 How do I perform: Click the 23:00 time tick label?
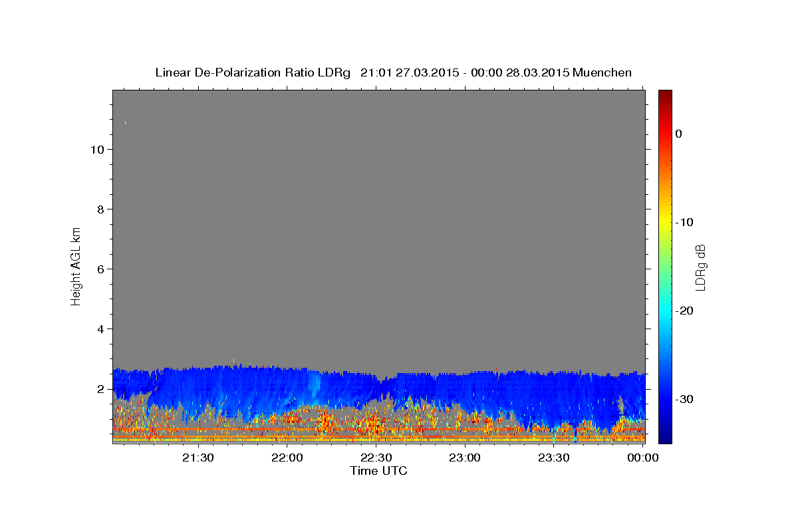pyautogui.click(x=465, y=458)
